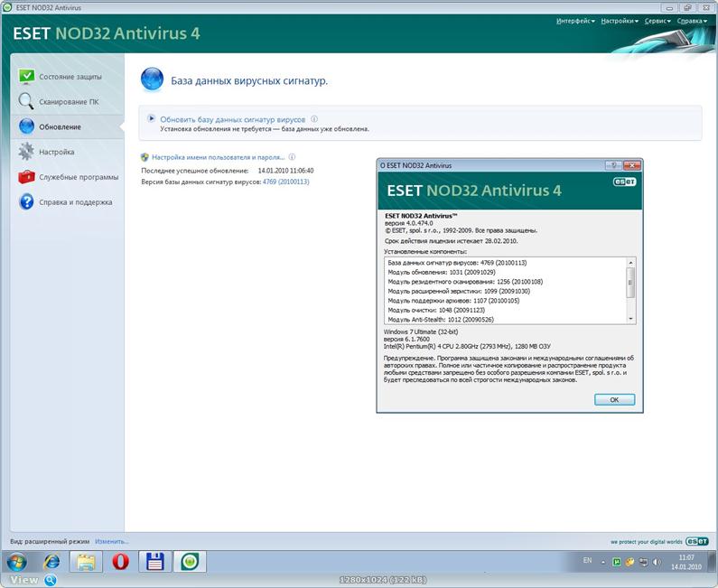Viewport: 718px width, 588px height.
Task: Select Модуль поддержки архивов: 1107 row
Action: pos(453,301)
